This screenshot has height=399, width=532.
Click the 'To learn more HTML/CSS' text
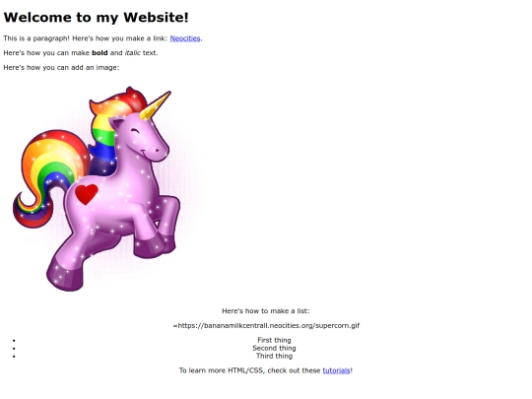click(x=222, y=370)
